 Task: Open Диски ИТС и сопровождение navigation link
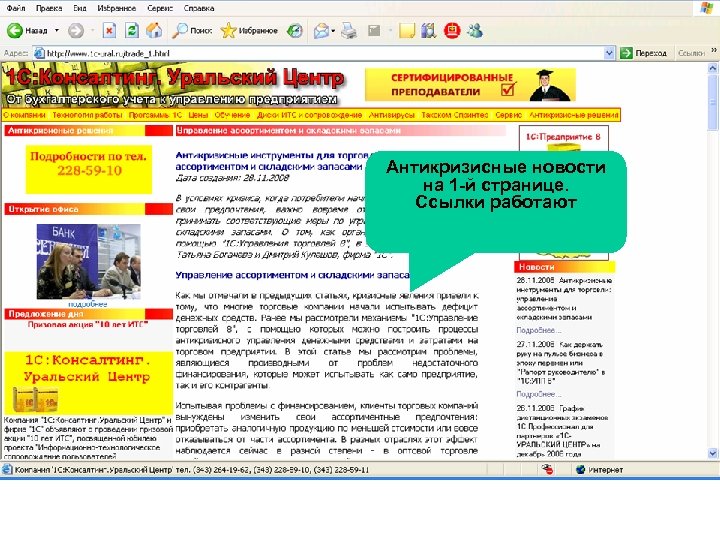click(x=309, y=115)
